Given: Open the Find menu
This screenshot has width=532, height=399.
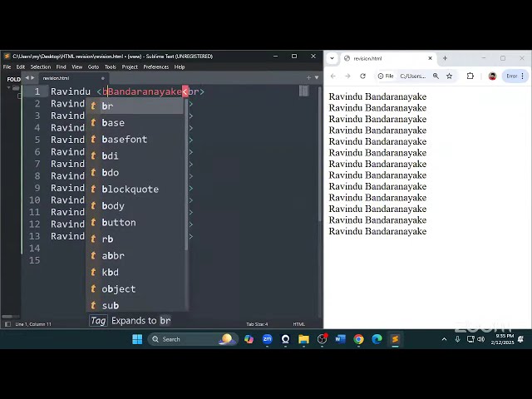Looking at the screenshot, I should 61,66.
